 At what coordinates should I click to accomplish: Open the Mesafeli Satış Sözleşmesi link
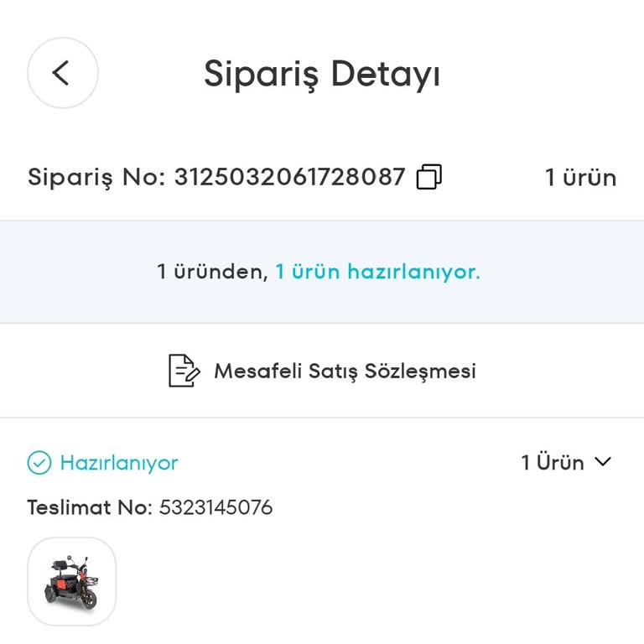point(345,371)
